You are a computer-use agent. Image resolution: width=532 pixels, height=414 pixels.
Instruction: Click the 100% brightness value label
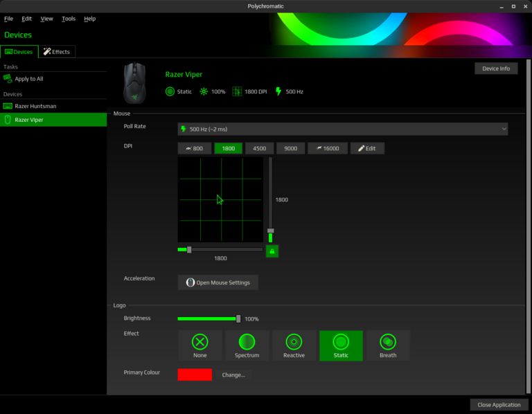(x=251, y=319)
